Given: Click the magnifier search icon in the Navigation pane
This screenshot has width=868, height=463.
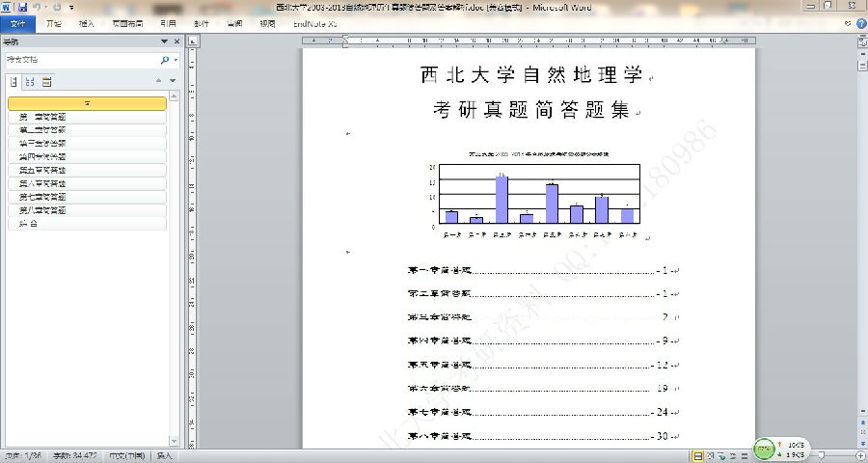Looking at the screenshot, I should pos(164,60).
